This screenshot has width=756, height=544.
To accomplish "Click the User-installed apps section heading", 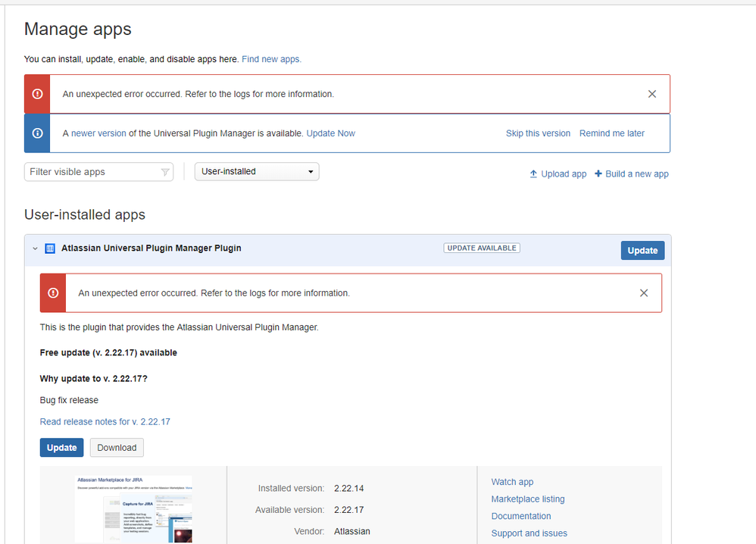I will pyautogui.click(x=85, y=214).
